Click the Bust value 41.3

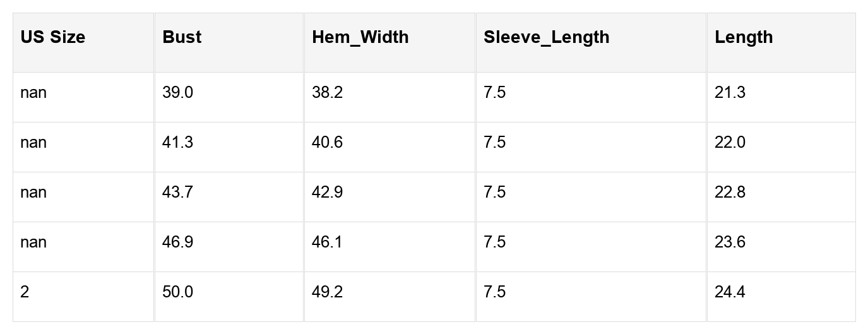(x=178, y=143)
